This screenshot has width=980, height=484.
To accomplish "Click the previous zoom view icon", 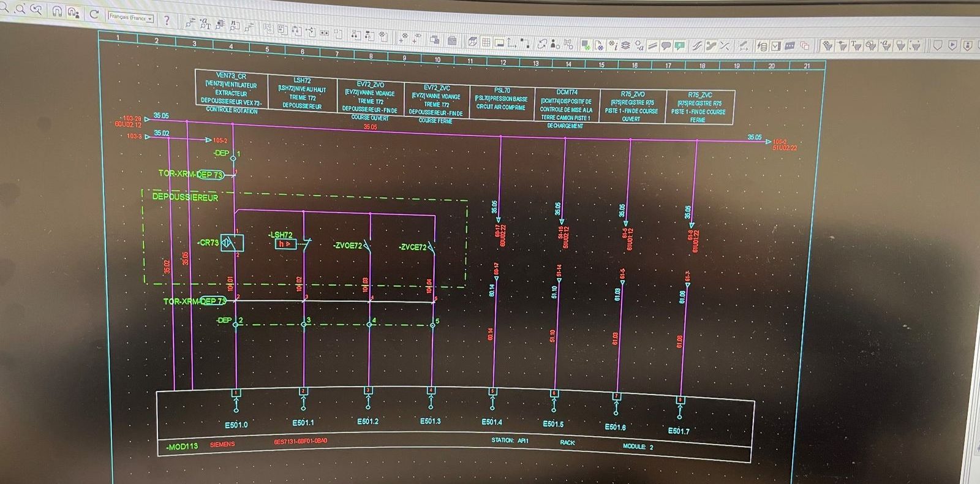I will coord(36,10).
